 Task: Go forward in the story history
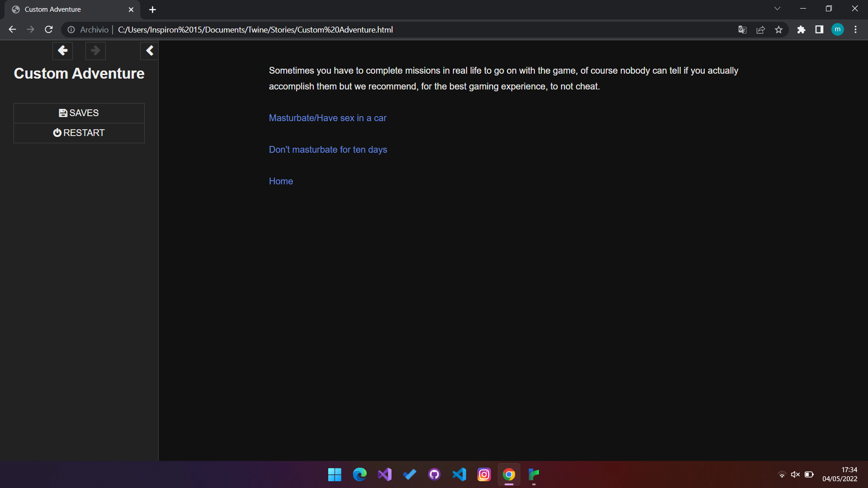pyautogui.click(x=95, y=51)
